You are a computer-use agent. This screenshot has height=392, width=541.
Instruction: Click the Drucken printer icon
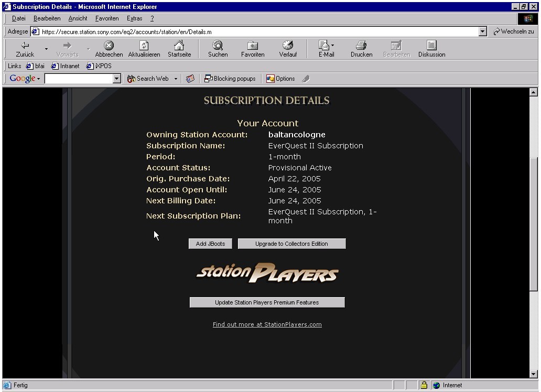[x=361, y=46]
